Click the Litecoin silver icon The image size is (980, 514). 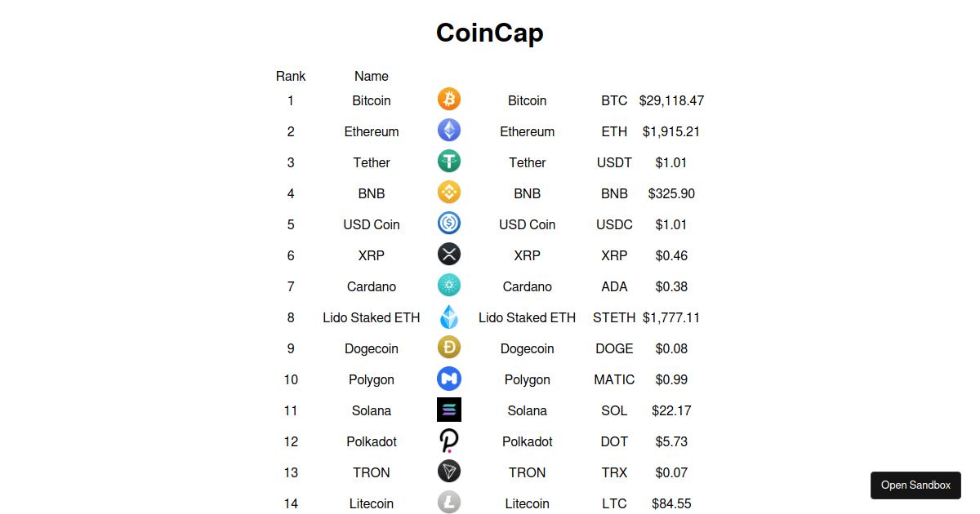point(448,502)
